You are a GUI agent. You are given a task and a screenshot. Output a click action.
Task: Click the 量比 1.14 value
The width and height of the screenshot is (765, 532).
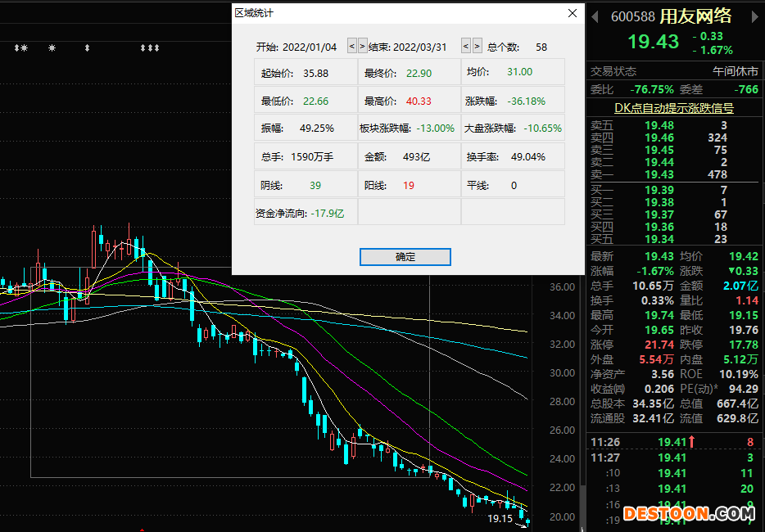pyautogui.click(x=748, y=300)
